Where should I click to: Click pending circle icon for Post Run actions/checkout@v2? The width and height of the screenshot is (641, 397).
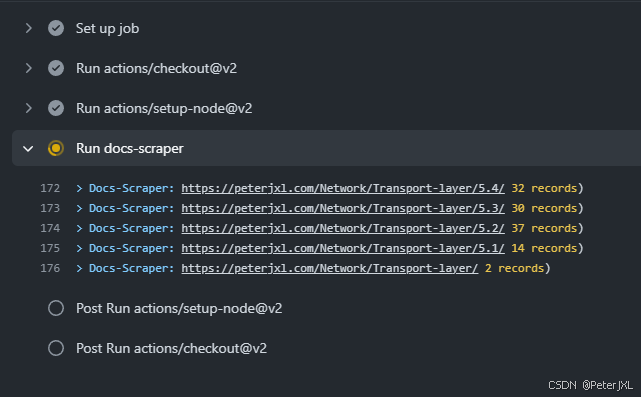pos(56,348)
